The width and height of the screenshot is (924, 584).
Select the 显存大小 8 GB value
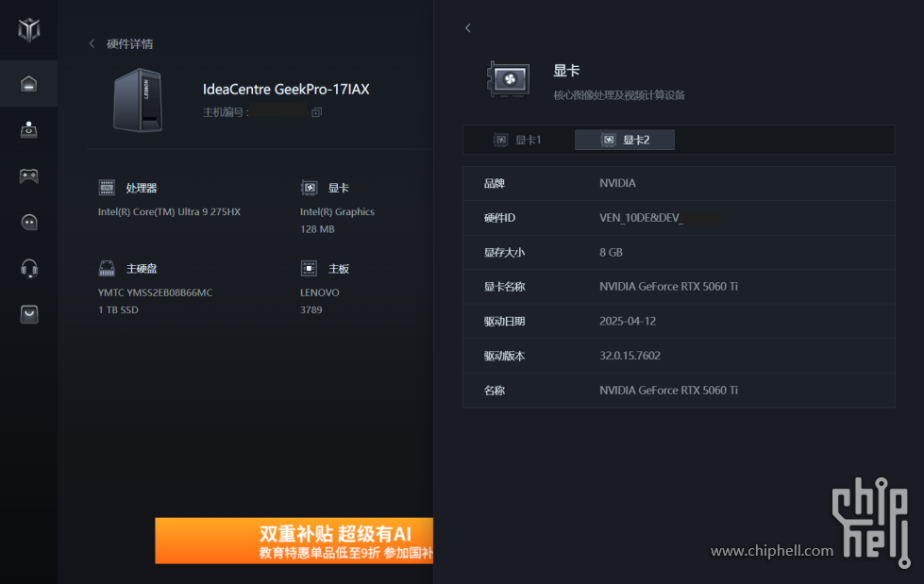pyautogui.click(x=611, y=252)
